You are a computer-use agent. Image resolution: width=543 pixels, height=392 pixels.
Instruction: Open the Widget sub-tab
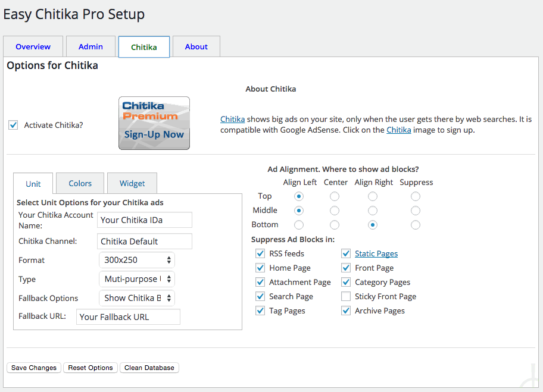[x=132, y=183]
